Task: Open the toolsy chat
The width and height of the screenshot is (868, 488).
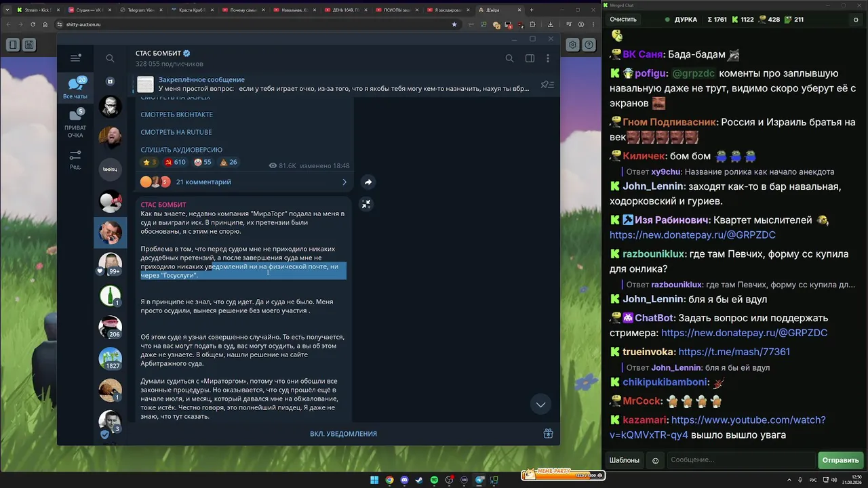Action: point(110,169)
